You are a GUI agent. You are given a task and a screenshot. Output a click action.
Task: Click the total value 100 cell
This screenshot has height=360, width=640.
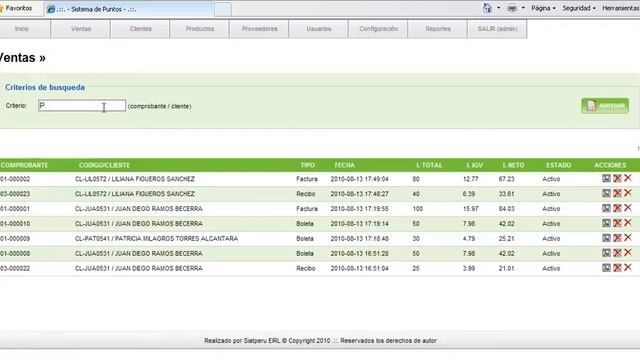418,209
